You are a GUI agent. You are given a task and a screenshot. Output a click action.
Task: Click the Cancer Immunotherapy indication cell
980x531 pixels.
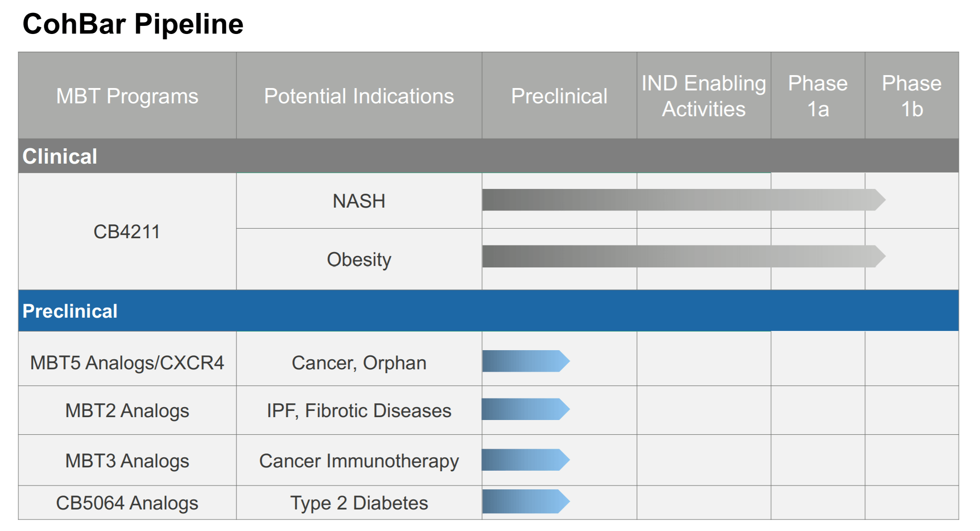[x=359, y=461]
